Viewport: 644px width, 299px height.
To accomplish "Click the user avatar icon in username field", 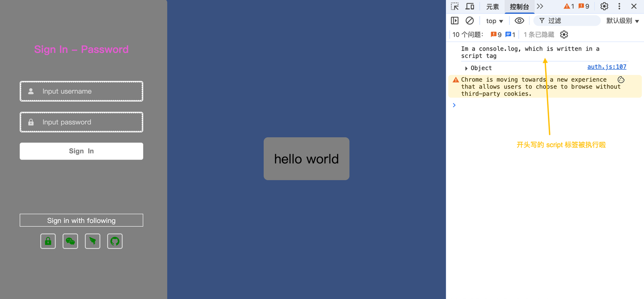I will pos(31,91).
